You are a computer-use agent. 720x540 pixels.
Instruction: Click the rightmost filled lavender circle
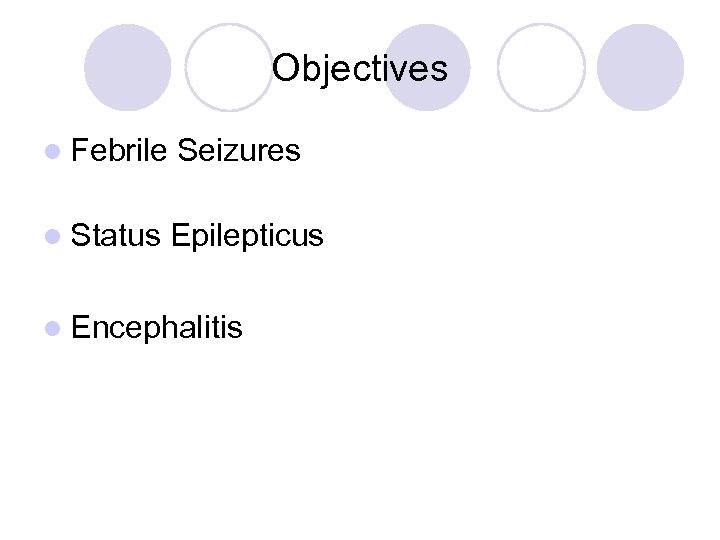coord(641,67)
